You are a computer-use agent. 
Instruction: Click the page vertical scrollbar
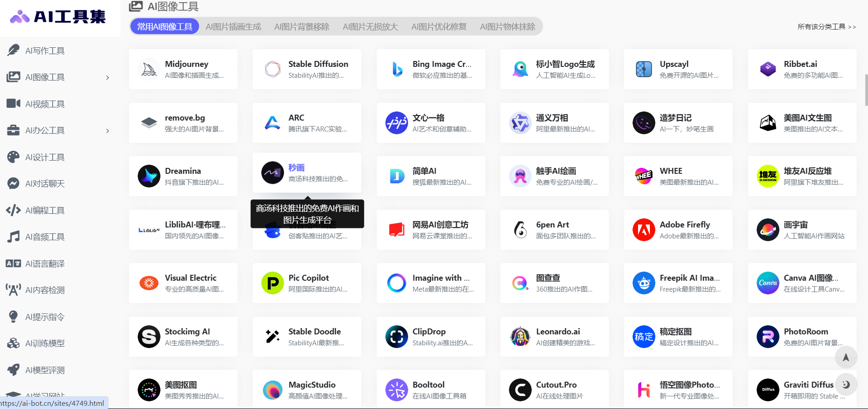(866, 90)
